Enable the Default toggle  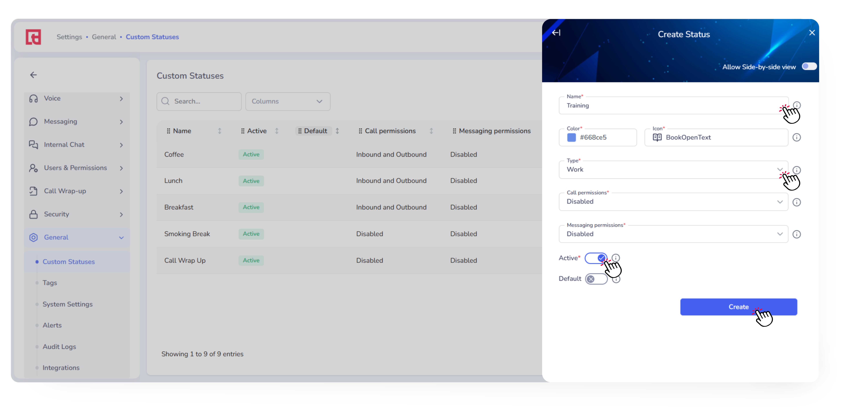click(x=596, y=279)
